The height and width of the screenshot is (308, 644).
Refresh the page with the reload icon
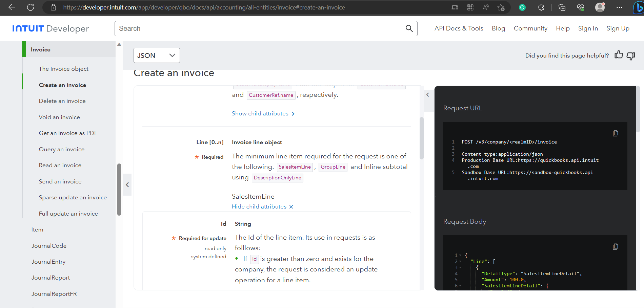[31, 7]
